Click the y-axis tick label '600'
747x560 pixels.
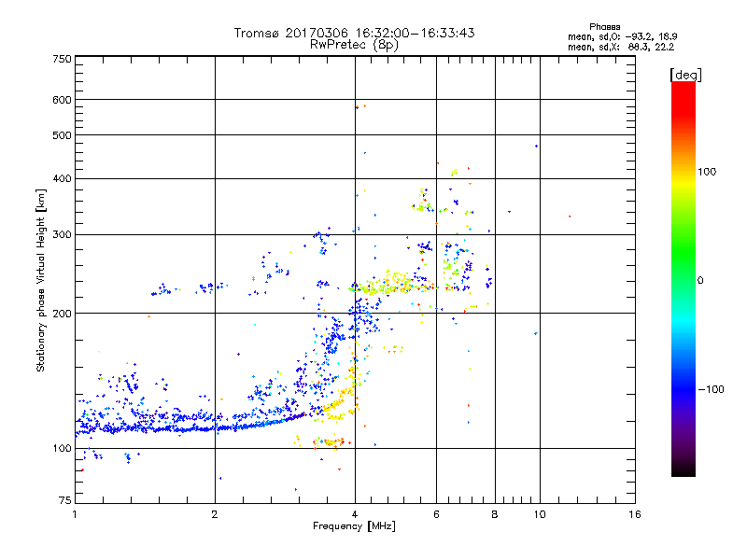coord(62,100)
